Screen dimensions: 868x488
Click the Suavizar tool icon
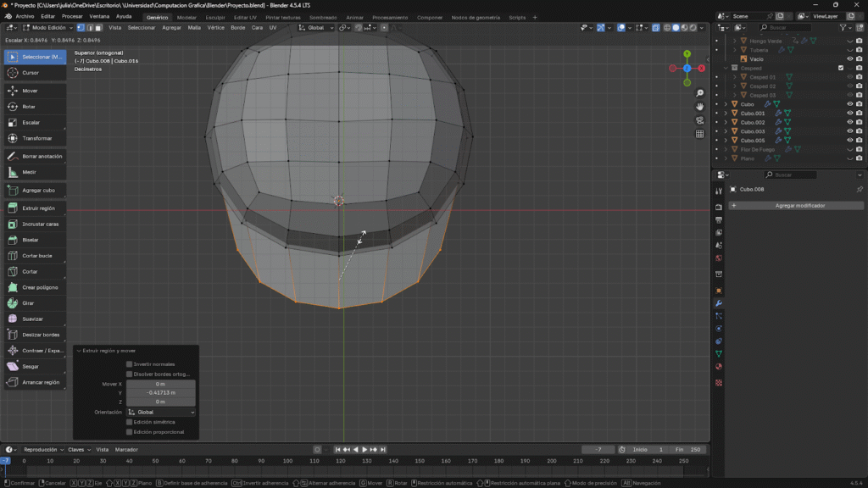tap(14, 319)
